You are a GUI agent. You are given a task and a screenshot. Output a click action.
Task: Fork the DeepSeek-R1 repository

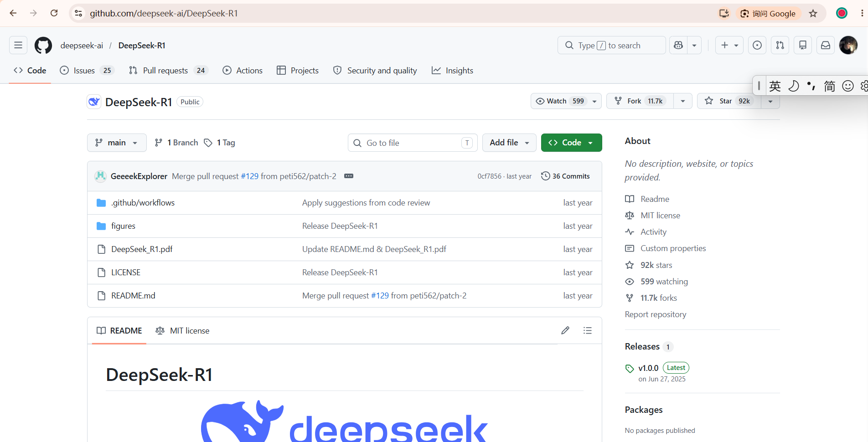coord(640,101)
